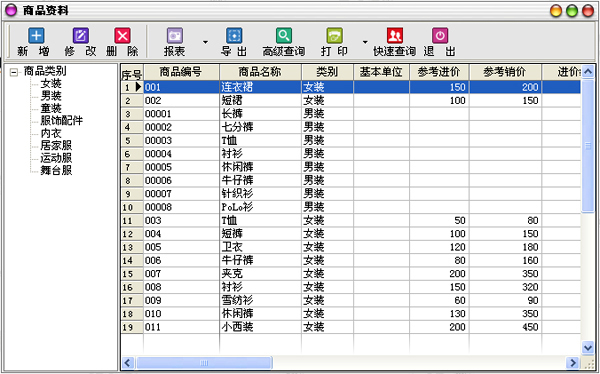Select 男装 in category tree
Viewport: 600px width, 374px height.
[51, 95]
